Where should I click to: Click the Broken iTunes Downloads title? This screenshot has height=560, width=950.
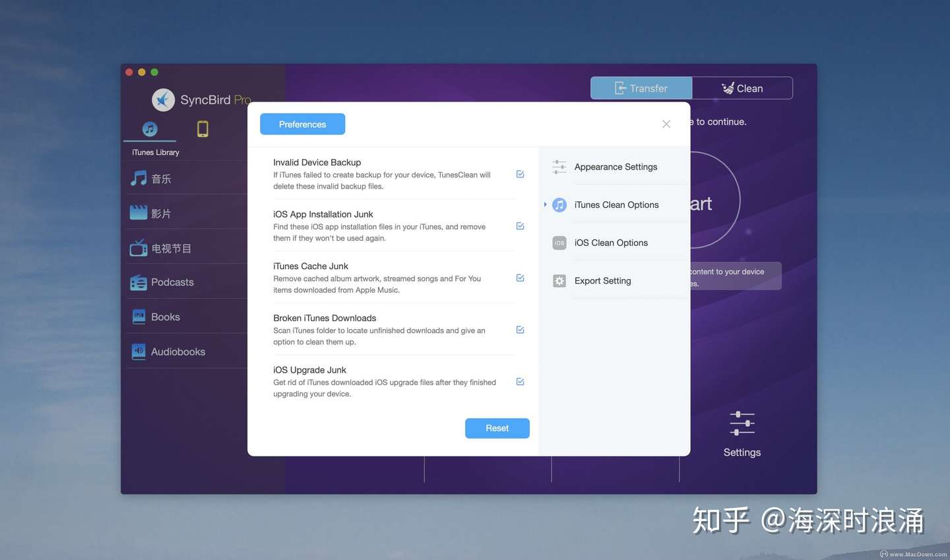click(x=325, y=318)
